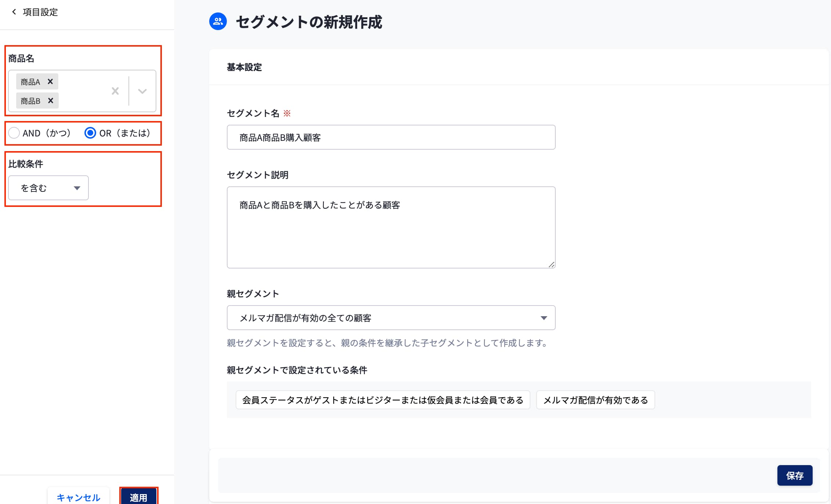Clear all selected product names

pyautogui.click(x=115, y=91)
